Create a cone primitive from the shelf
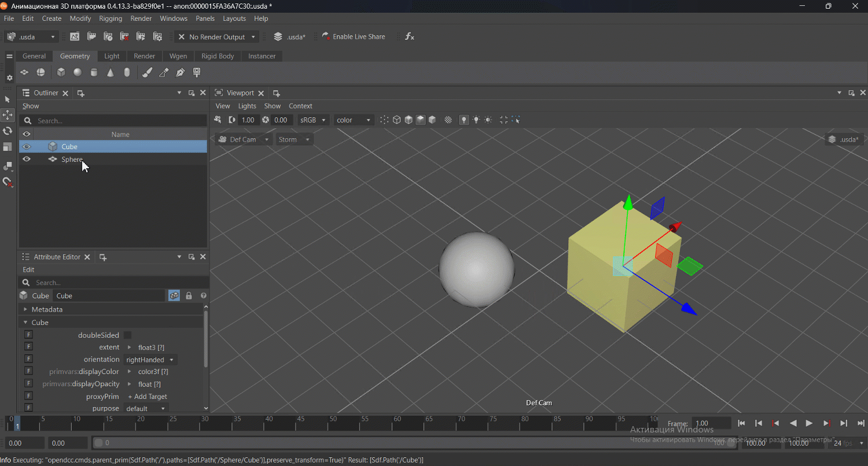 111,72
